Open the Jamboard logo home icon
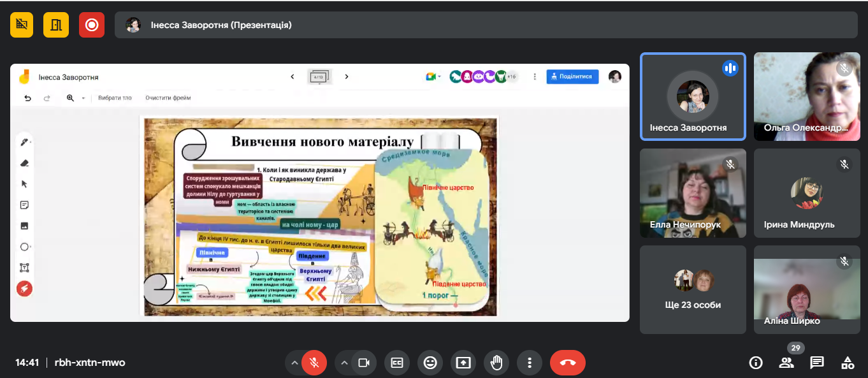The image size is (868, 378). click(24, 76)
